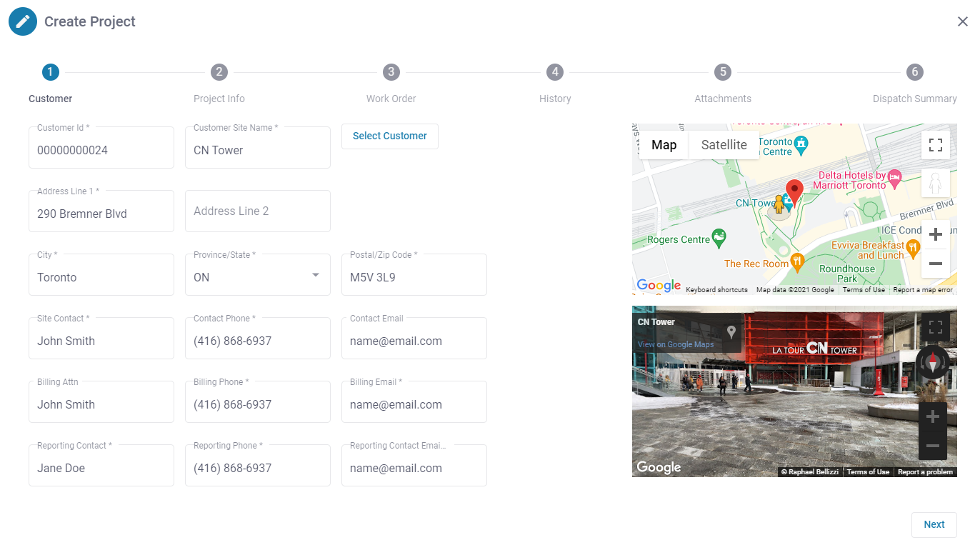Zoom in on the map
This screenshot has width=980, height=550.
pyautogui.click(x=936, y=234)
